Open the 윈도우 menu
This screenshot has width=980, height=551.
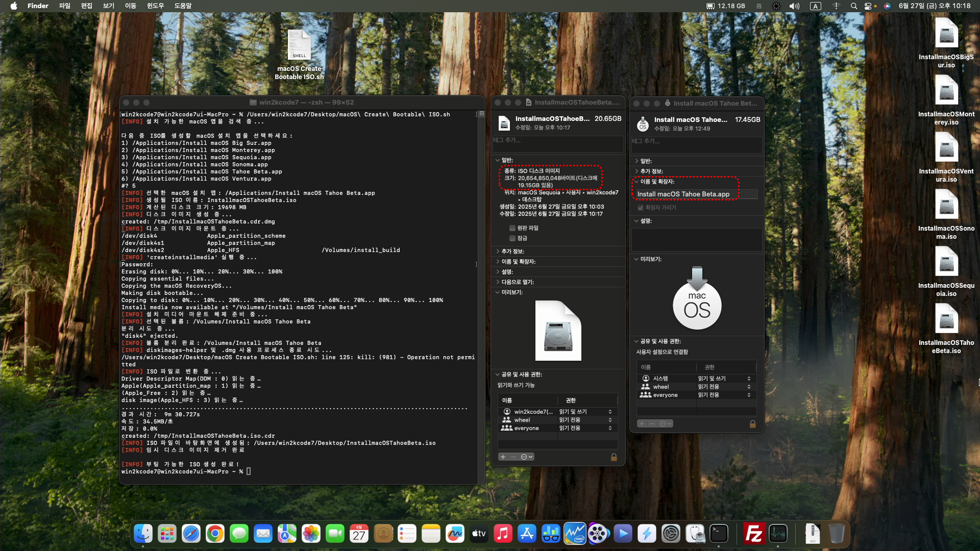[x=156, y=6]
